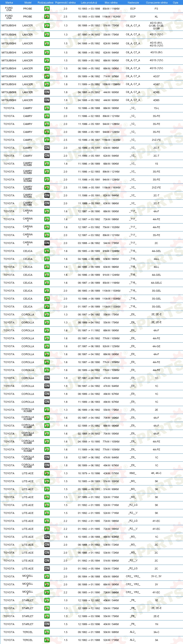
Task: Click the Model column header
Action: click(x=28, y=3)
